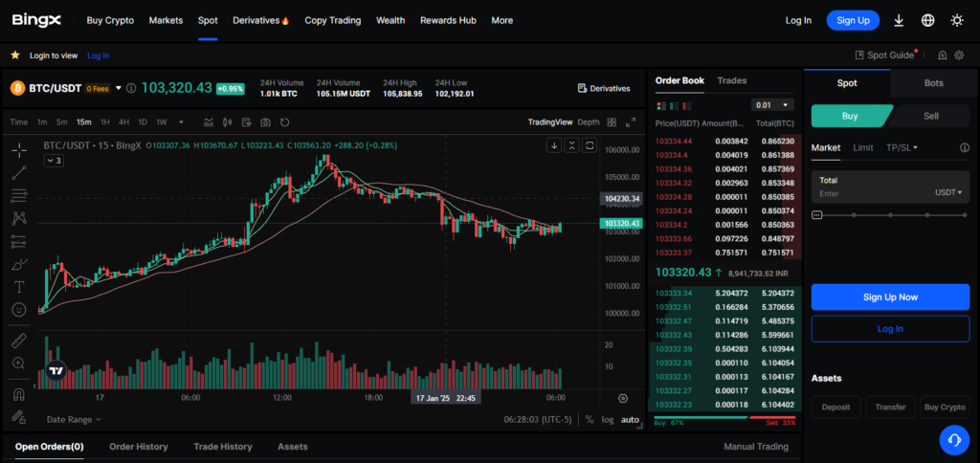Click the Sign Up Now button
The height and width of the screenshot is (463, 980).
pyautogui.click(x=890, y=297)
